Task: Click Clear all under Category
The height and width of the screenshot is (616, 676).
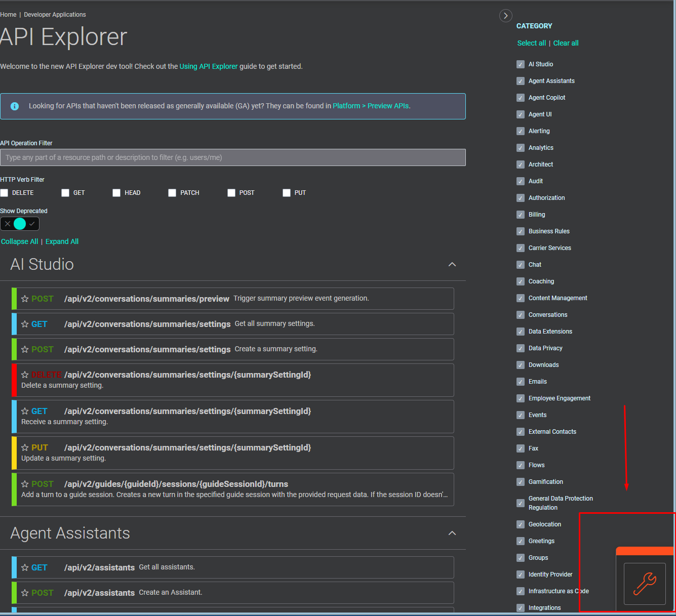Action: pyautogui.click(x=566, y=43)
